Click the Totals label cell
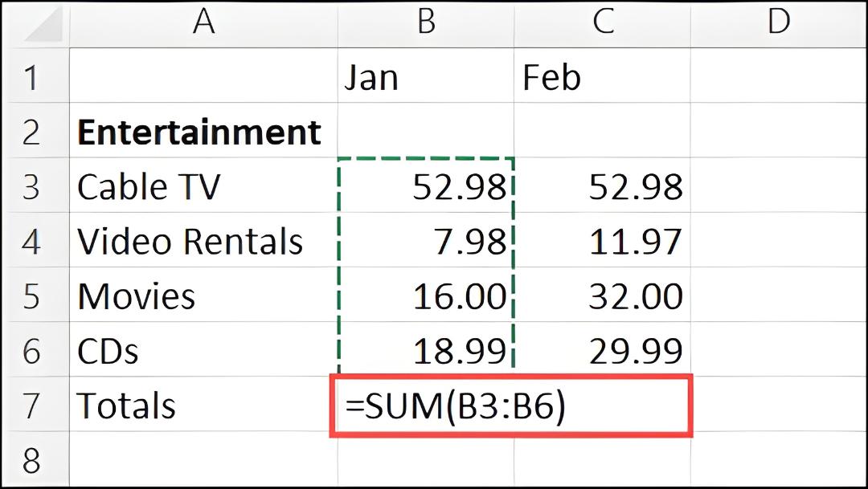Screen dimensions: 868x489 tap(203, 405)
